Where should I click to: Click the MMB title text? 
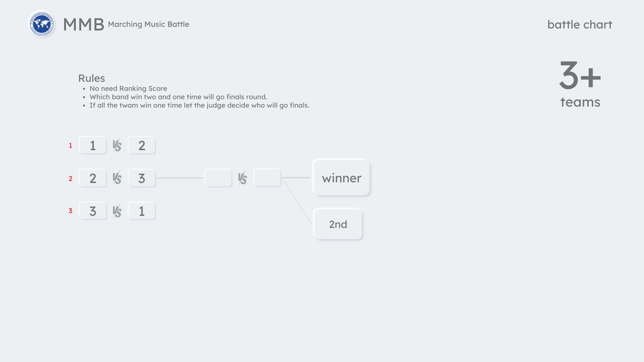coord(84,24)
